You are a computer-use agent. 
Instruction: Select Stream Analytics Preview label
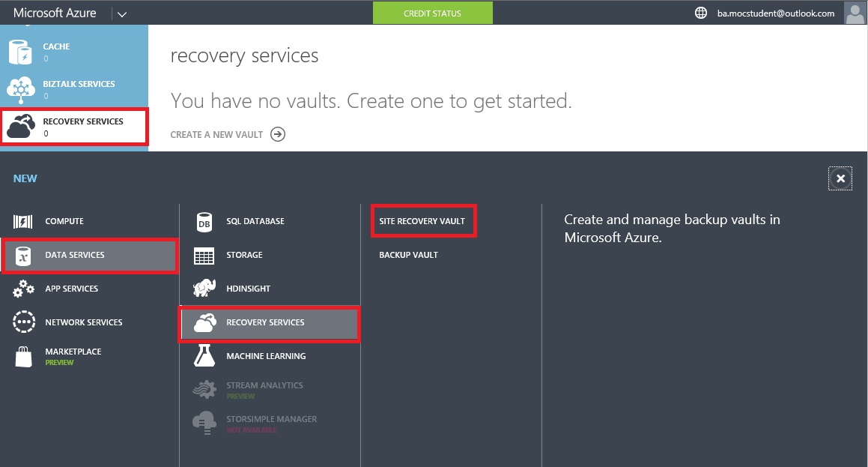click(x=264, y=390)
